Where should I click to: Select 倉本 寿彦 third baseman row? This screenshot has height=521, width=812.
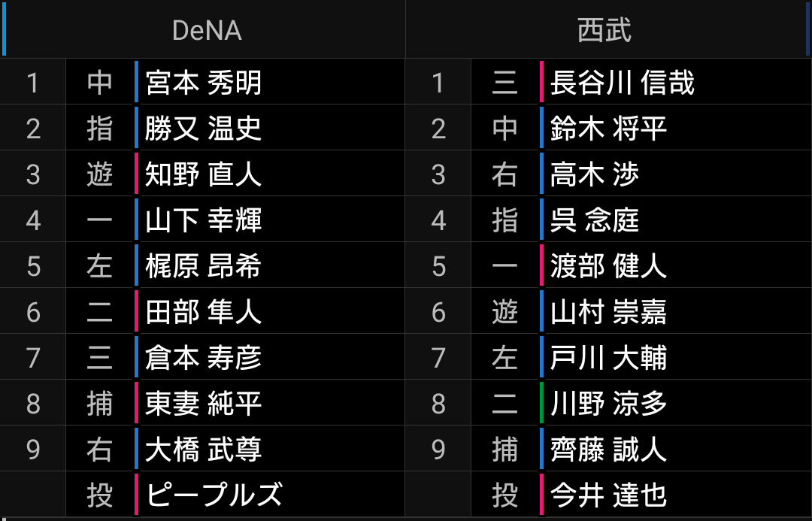203,357
